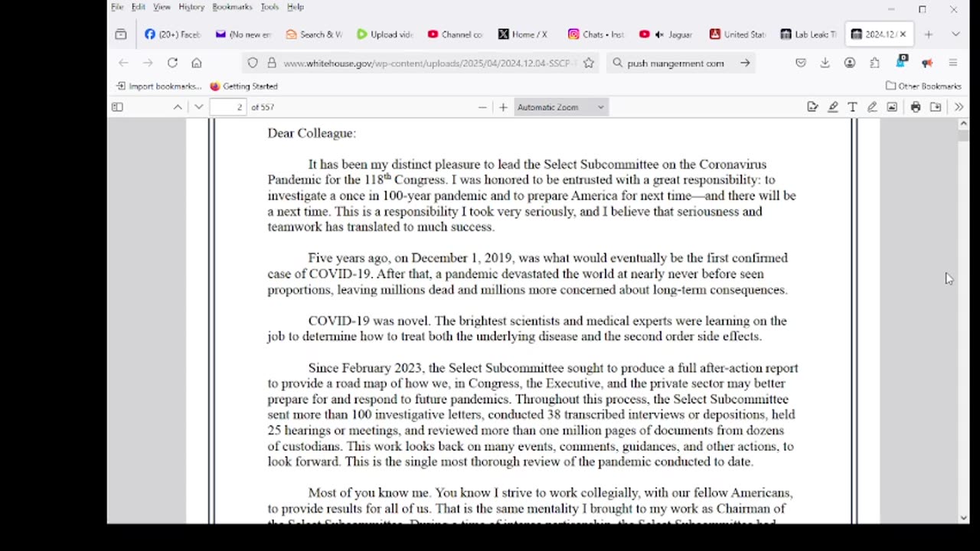Open the Firefox application hamburger menu

coord(953,64)
